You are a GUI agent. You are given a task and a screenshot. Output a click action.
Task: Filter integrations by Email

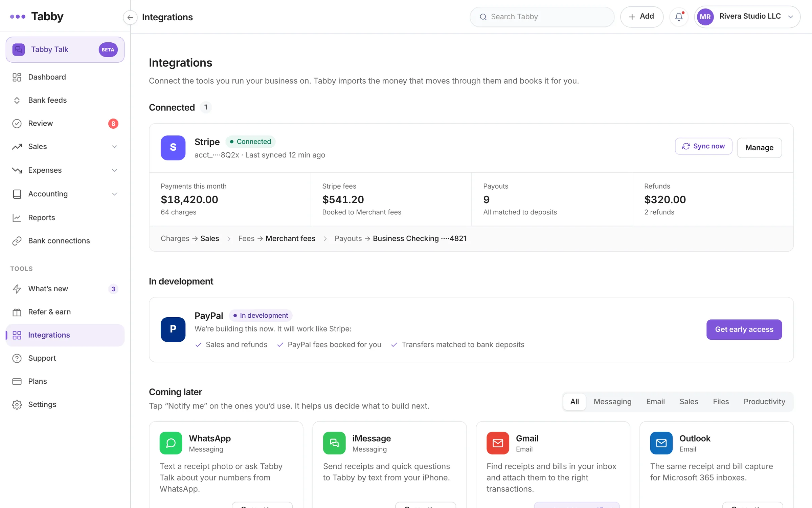[x=655, y=402]
